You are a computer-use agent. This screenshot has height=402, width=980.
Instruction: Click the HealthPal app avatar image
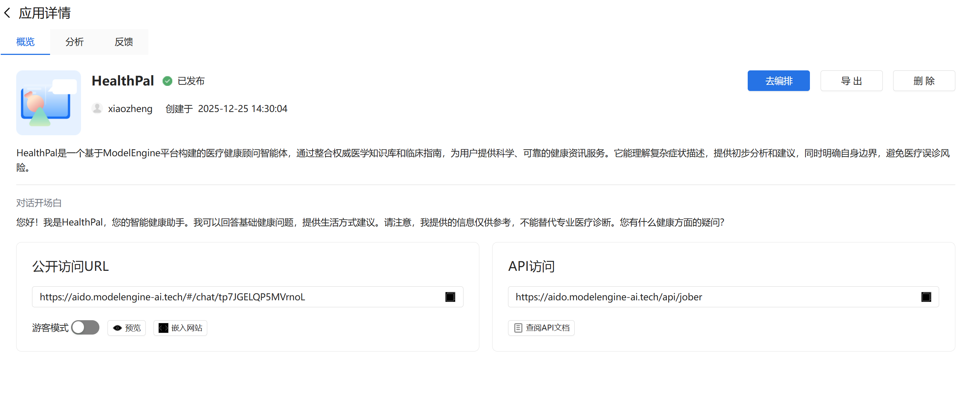pyautogui.click(x=48, y=102)
